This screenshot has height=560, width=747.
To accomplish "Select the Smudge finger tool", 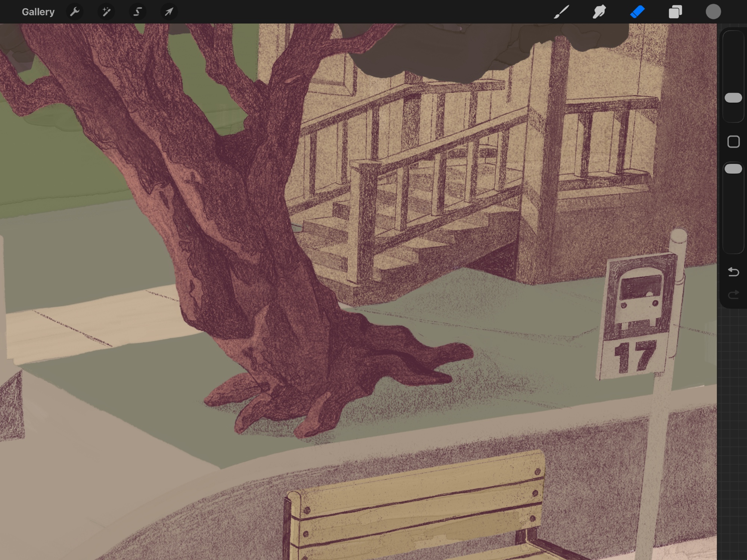I will click(x=599, y=12).
